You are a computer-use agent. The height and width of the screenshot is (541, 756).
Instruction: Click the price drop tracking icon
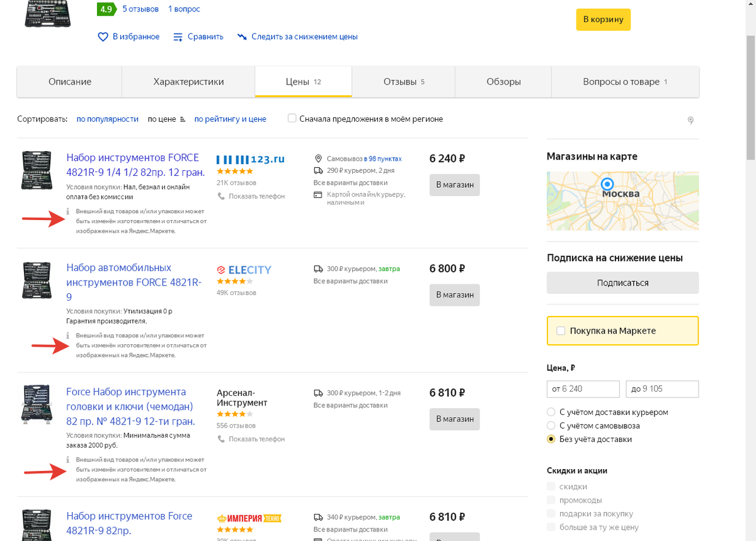(x=242, y=37)
